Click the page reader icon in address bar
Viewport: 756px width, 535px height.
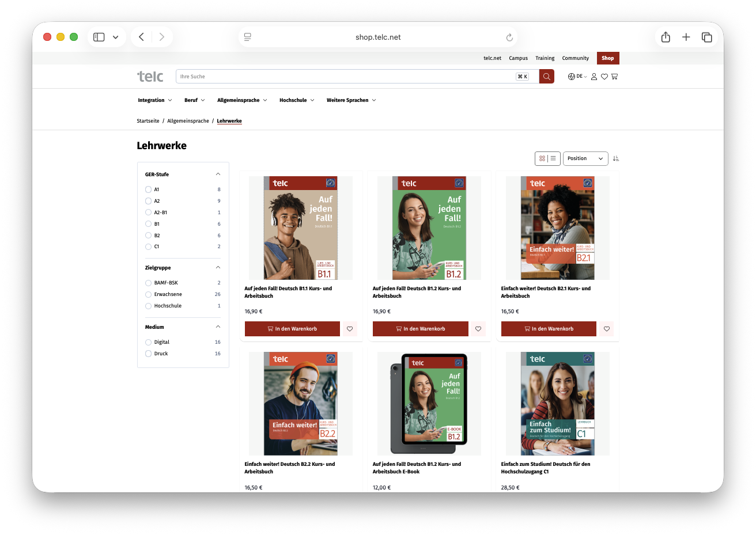[x=248, y=37]
